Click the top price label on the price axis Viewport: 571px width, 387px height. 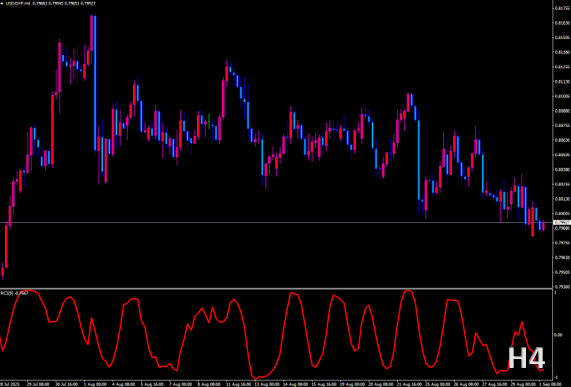tap(563, 8)
